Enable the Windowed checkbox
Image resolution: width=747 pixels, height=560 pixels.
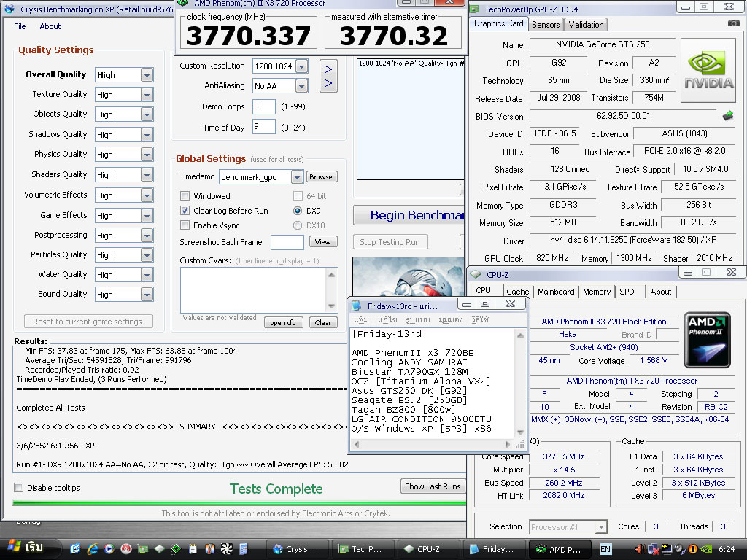point(185,196)
